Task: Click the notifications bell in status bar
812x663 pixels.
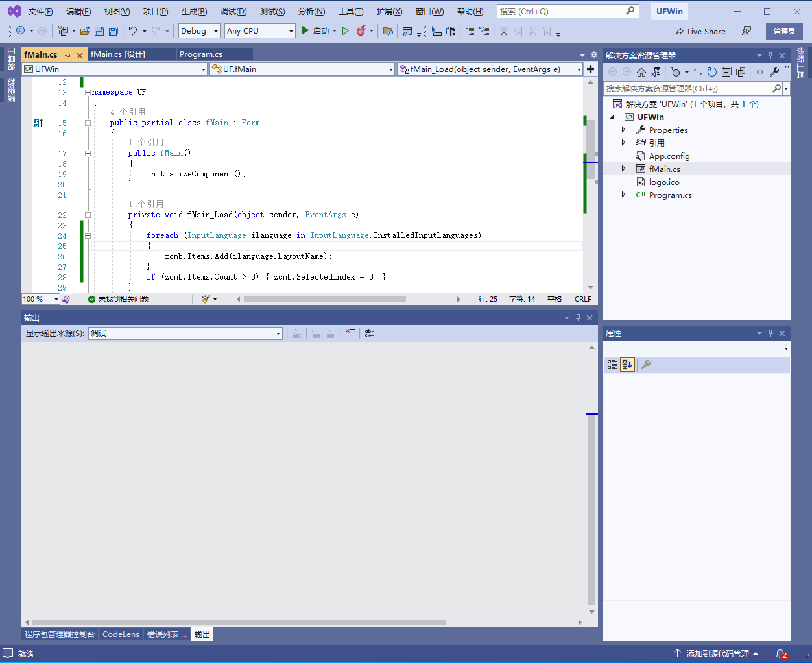Action: coord(782,654)
